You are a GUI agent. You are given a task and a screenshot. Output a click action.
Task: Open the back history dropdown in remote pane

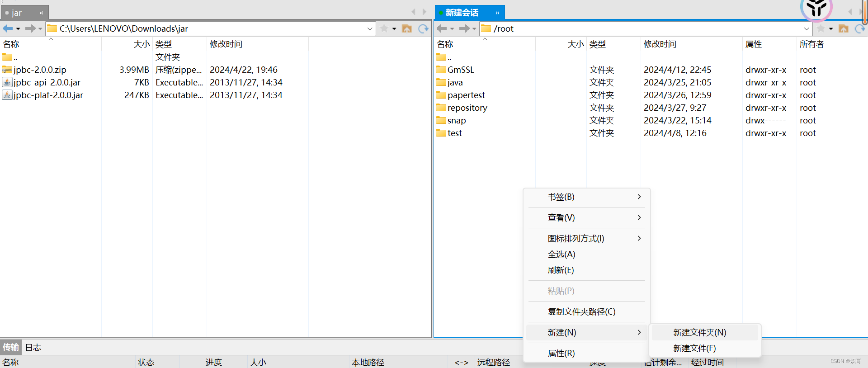[x=452, y=29]
